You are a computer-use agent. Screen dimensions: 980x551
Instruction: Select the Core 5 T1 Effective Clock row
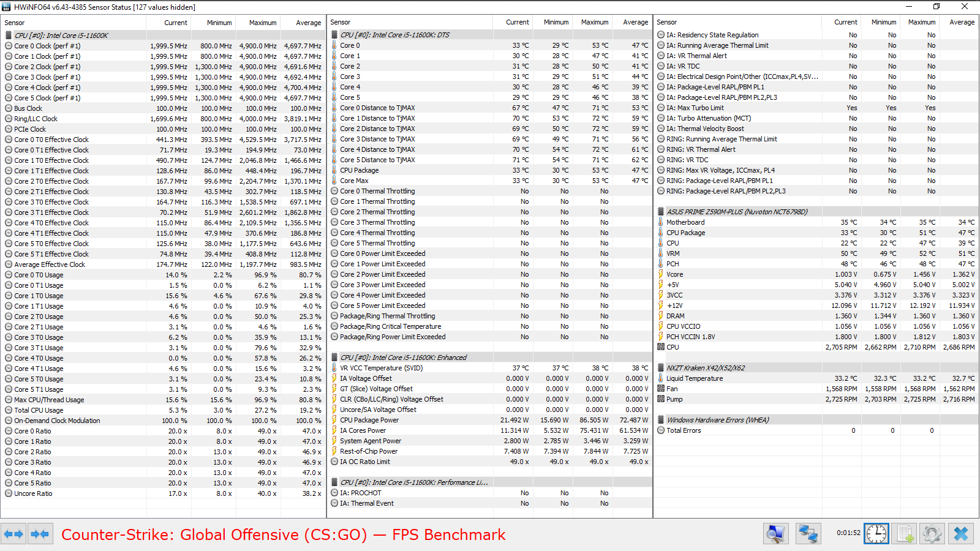point(164,254)
